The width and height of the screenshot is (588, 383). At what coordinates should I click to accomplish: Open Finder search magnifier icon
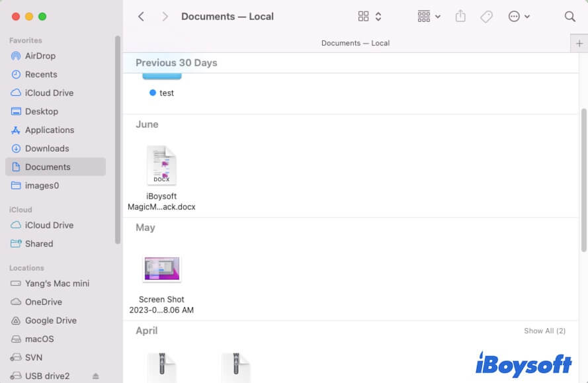click(x=569, y=17)
